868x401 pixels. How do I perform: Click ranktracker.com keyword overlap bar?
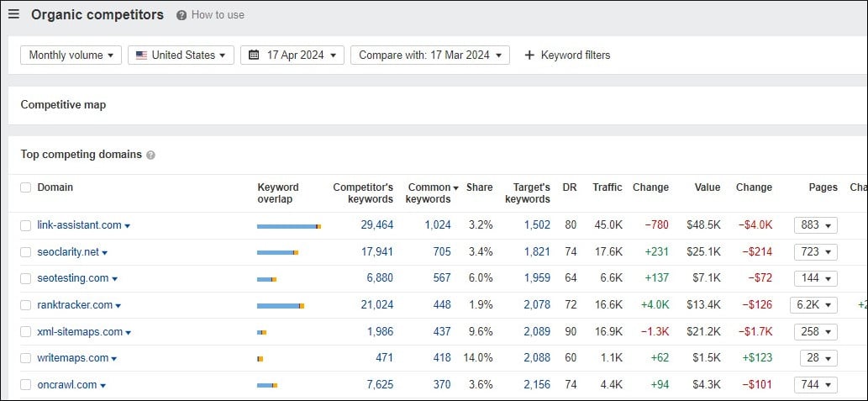click(281, 306)
